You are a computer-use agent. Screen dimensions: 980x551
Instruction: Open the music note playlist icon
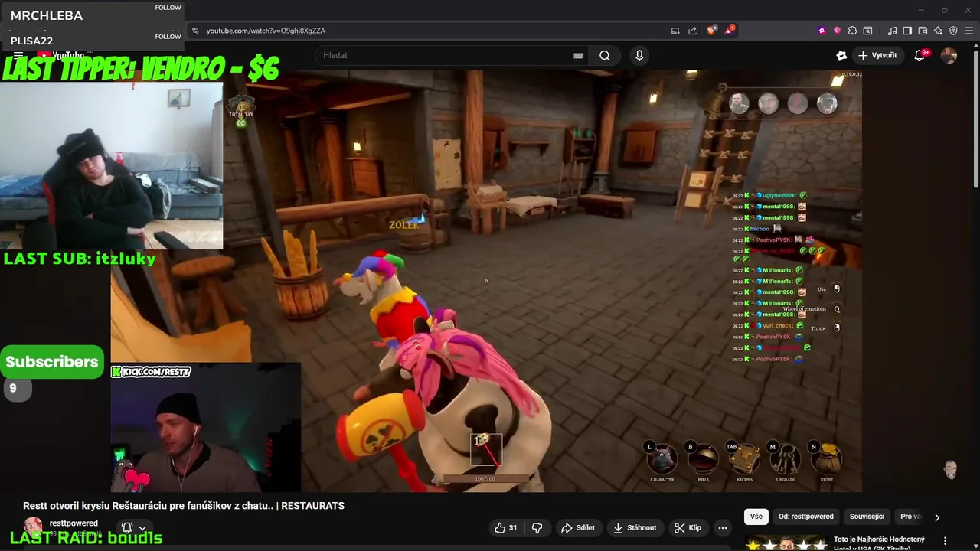click(892, 31)
